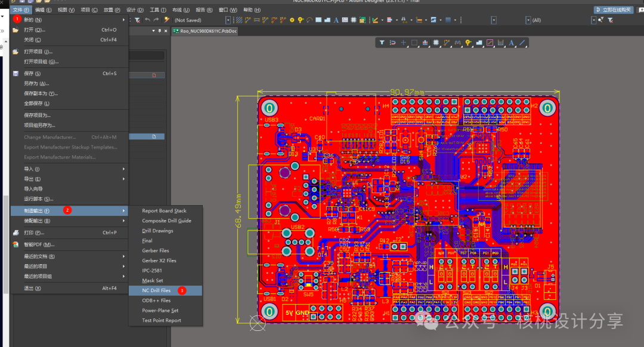Select NC Drill Files menu entry
Viewport: 644px width, 347px height.
pyautogui.click(x=166, y=290)
